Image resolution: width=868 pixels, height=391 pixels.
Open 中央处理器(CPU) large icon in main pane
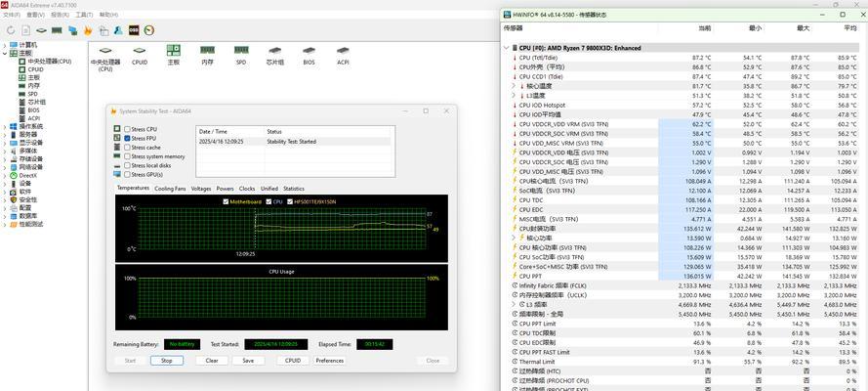105,58
